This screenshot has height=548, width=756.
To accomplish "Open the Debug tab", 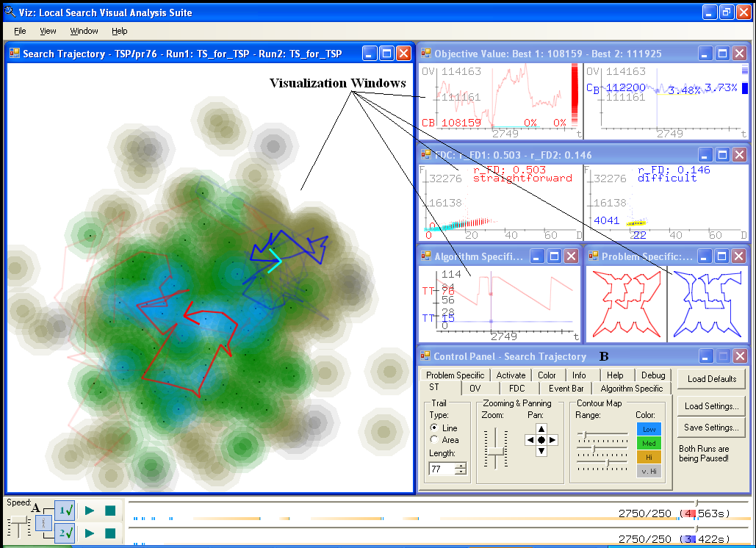I will [x=653, y=375].
